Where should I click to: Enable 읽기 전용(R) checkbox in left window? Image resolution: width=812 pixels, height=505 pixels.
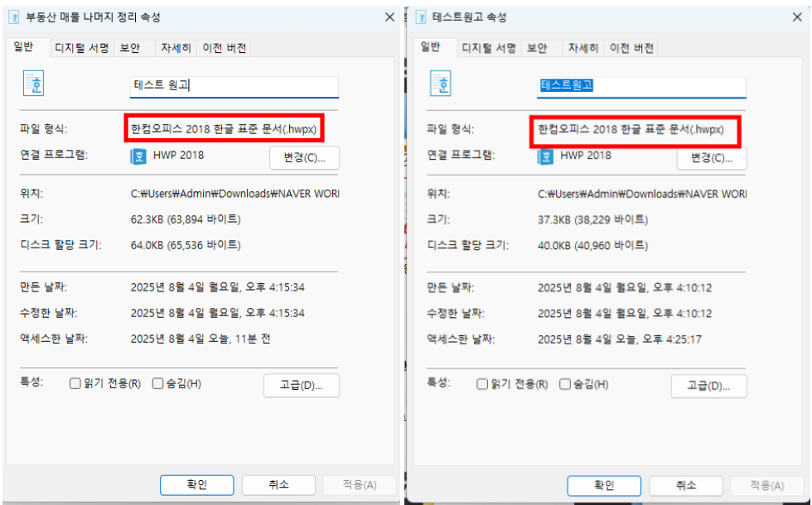75,383
